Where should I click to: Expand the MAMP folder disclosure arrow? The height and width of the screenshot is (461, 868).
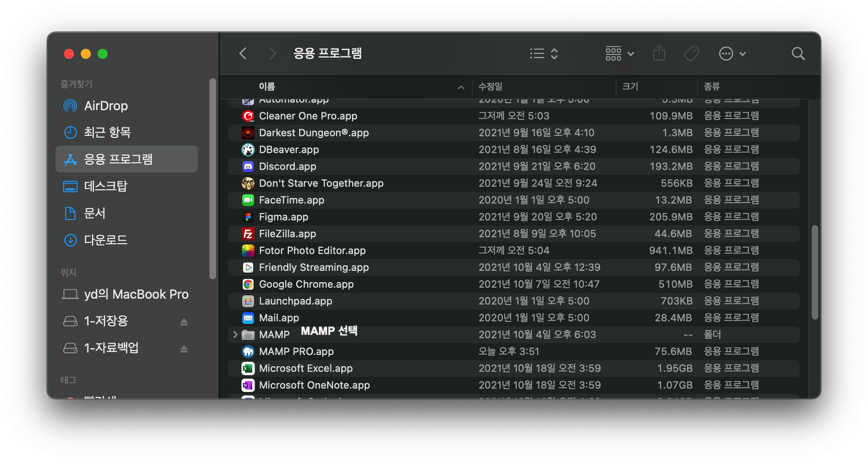click(235, 335)
